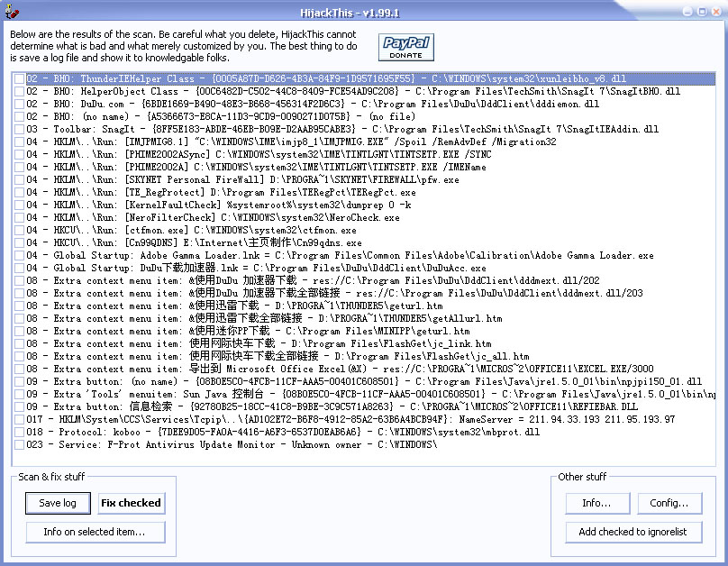
Task: Click the NameServer IP '211.94.33.193'
Action: click(565, 420)
